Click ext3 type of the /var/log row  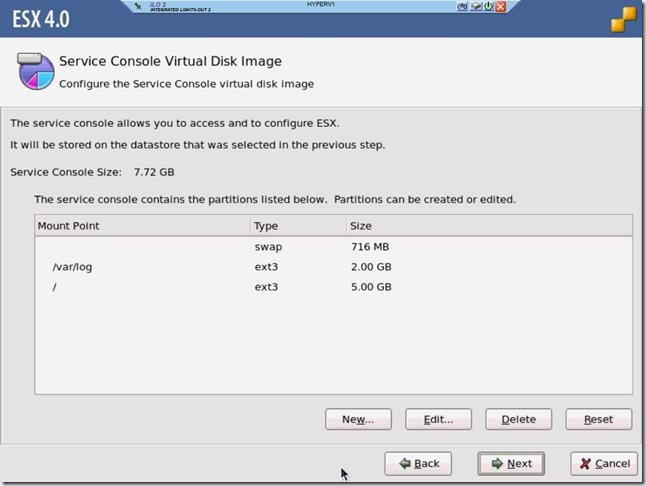266,267
